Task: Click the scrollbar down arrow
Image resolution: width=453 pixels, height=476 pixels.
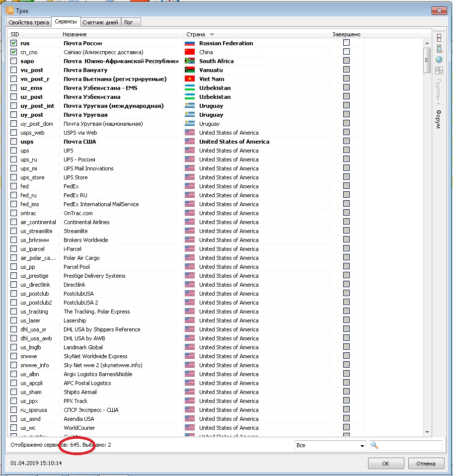Action: pos(427,432)
